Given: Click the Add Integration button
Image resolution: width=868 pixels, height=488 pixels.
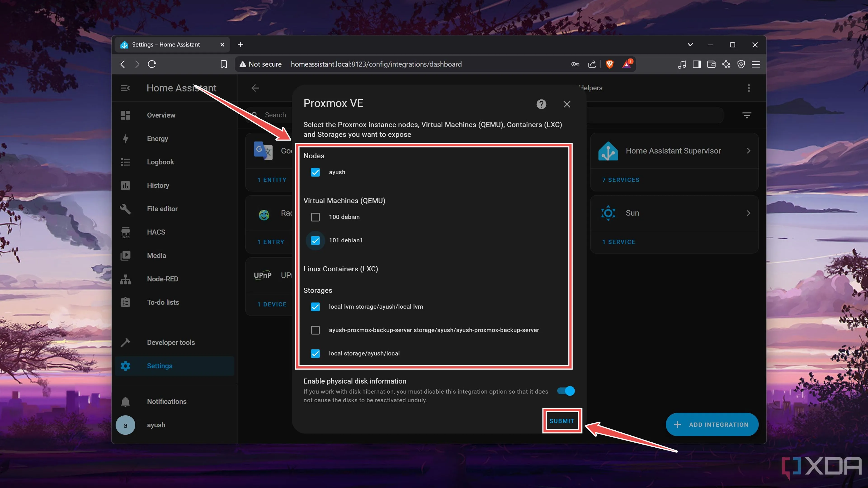Looking at the screenshot, I should click(712, 425).
